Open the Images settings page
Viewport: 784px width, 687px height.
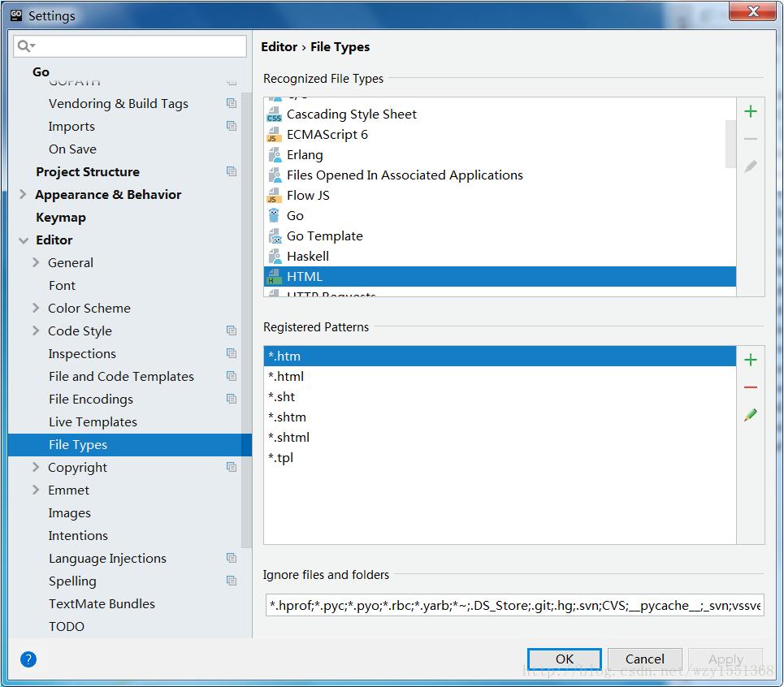pos(70,512)
